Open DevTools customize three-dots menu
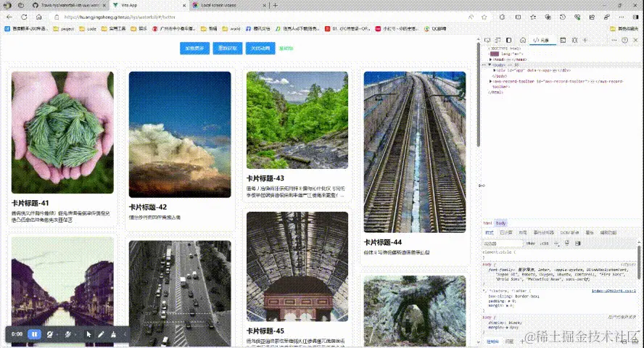The height and width of the screenshot is (348, 644). point(614,40)
